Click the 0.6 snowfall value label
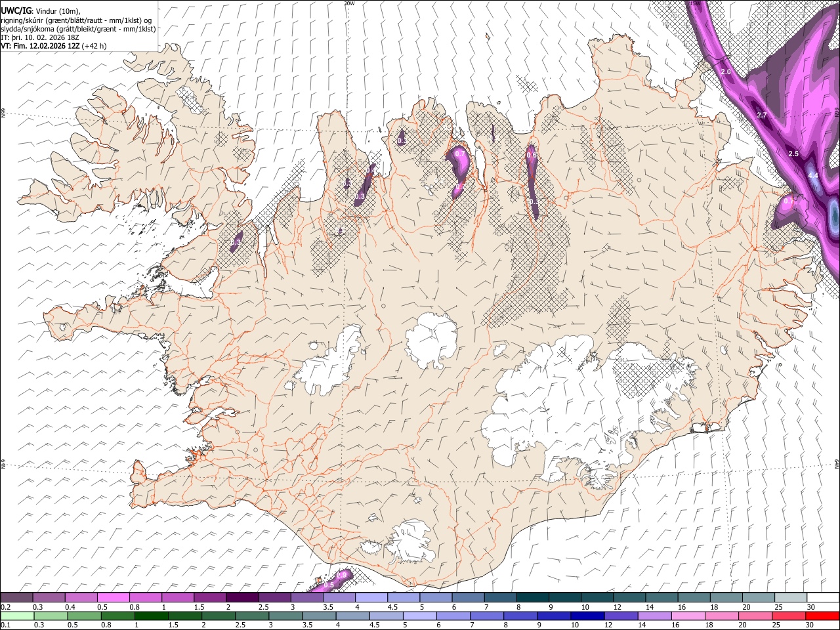This screenshot has height=630, width=840. 532,155
